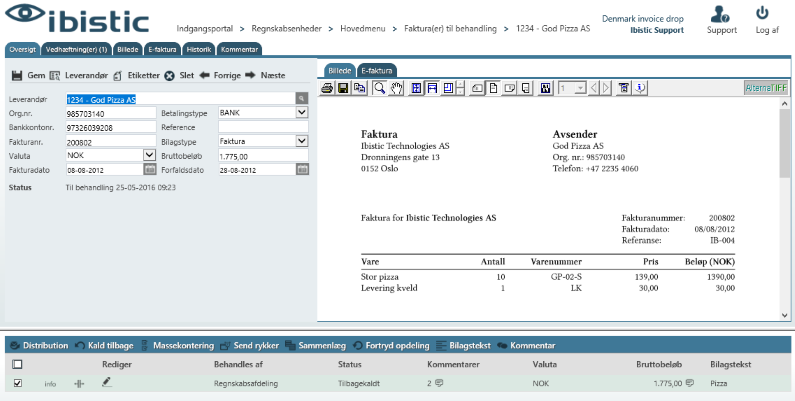The width and height of the screenshot is (795, 401).
Task: Click the fit-to-height icon in the viewer
Action: coord(448,88)
